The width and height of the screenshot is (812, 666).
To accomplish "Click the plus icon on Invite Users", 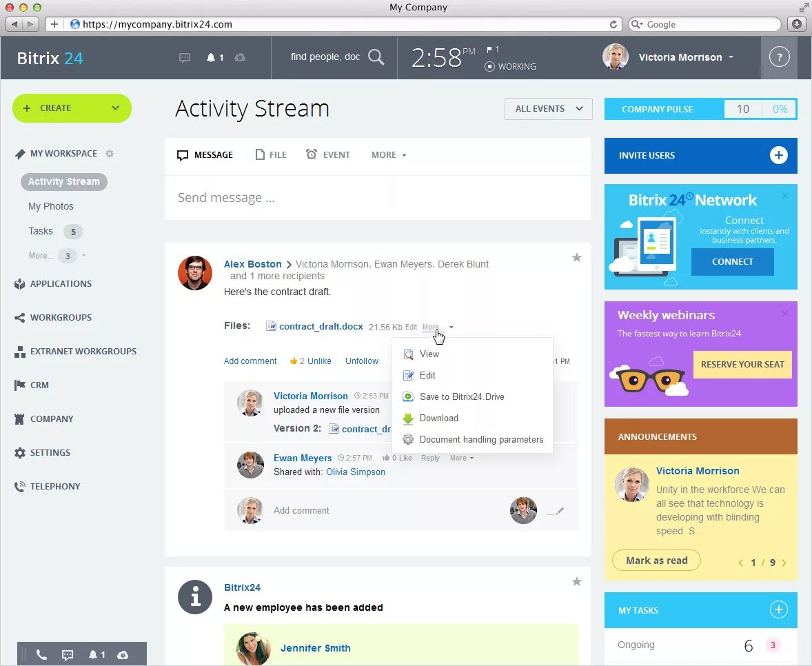I will [778, 155].
